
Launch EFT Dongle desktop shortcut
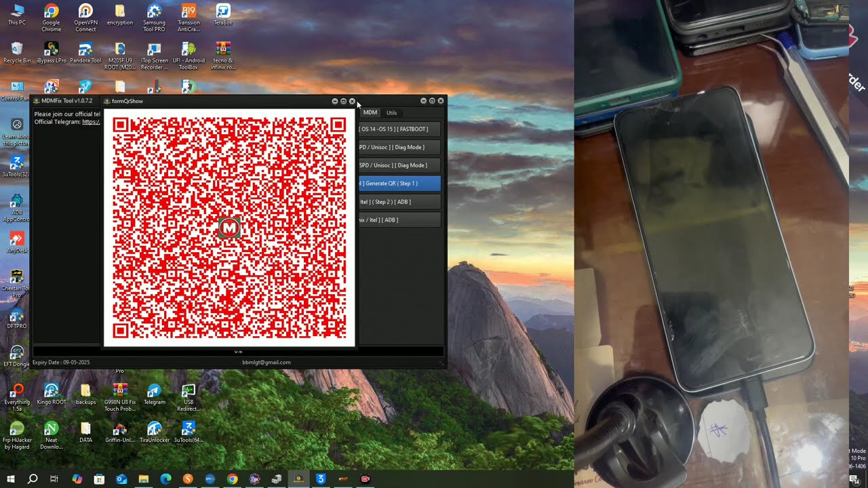[17, 357]
